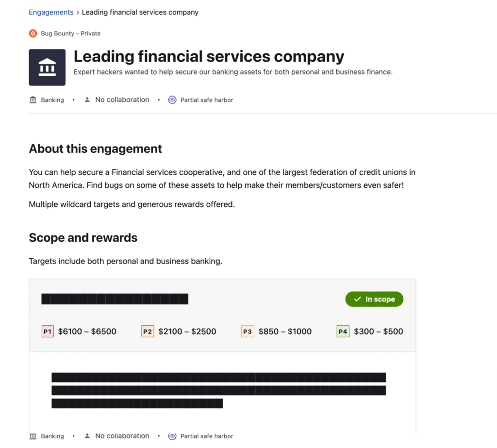This screenshot has height=448, width=497.
Task: Click the orange Bug Bounty fingerprint icon
Action: point(33,33)
